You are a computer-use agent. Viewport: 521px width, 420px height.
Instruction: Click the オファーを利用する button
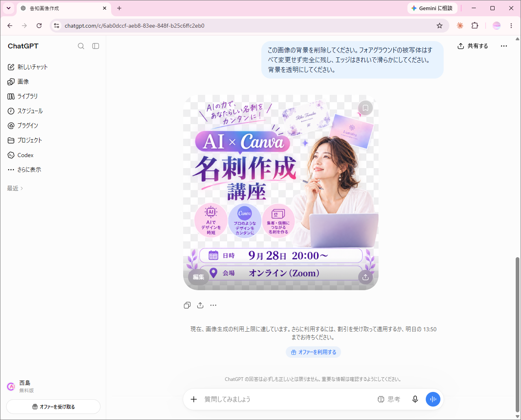[x=313, y=352]
